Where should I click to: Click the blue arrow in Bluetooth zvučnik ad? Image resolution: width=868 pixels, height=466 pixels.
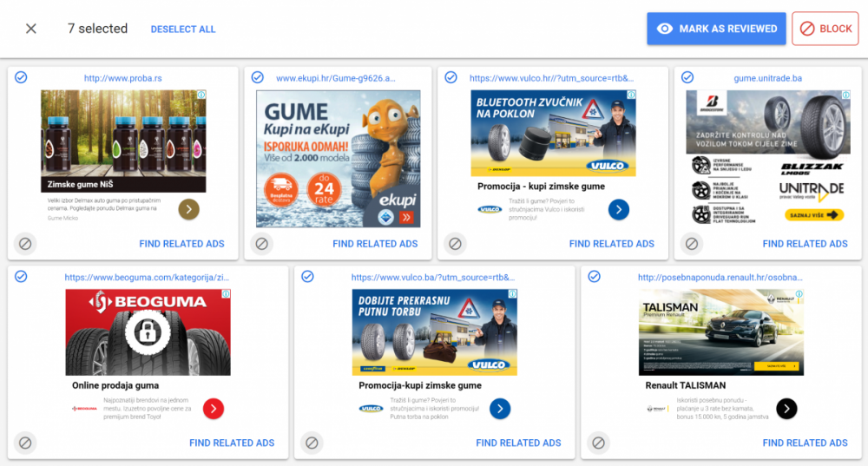(618, 209)
